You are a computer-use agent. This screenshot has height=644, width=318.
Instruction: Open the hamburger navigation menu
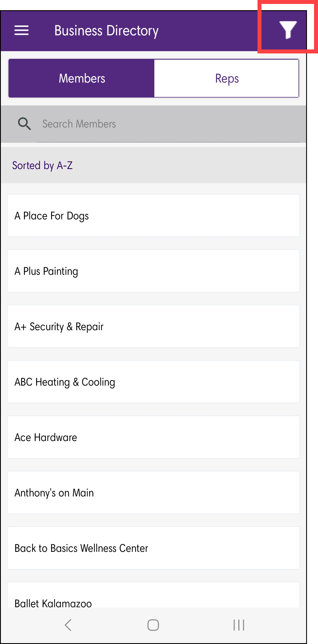(x=21, y=31)
